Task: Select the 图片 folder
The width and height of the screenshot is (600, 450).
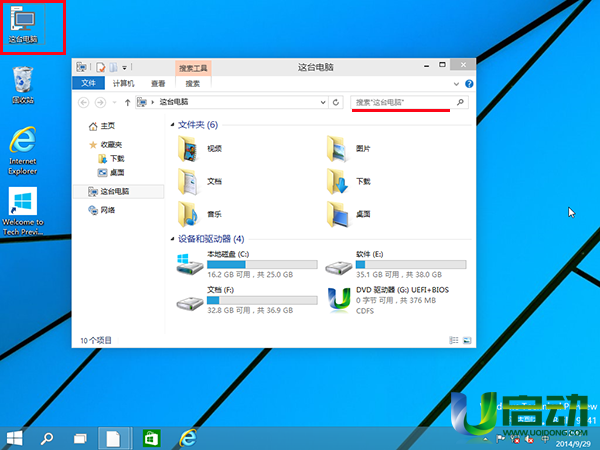Action: (349, 149)
